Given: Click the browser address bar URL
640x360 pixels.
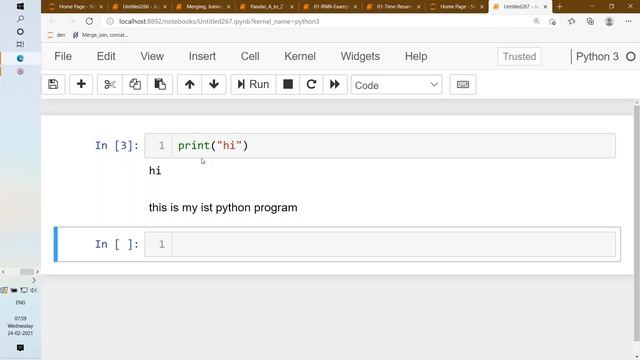Looking at the screenshot, I should tap(219, 21).
